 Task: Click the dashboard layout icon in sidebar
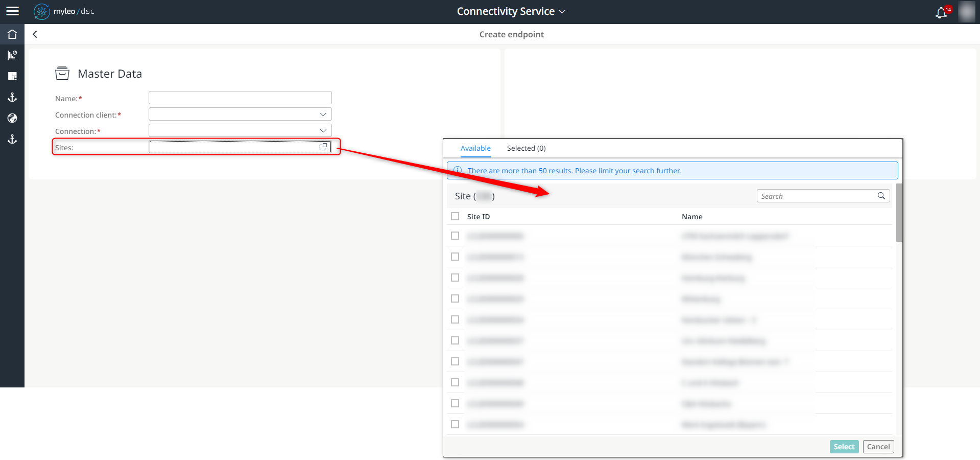pyautogui.click(x=12, y=76)
